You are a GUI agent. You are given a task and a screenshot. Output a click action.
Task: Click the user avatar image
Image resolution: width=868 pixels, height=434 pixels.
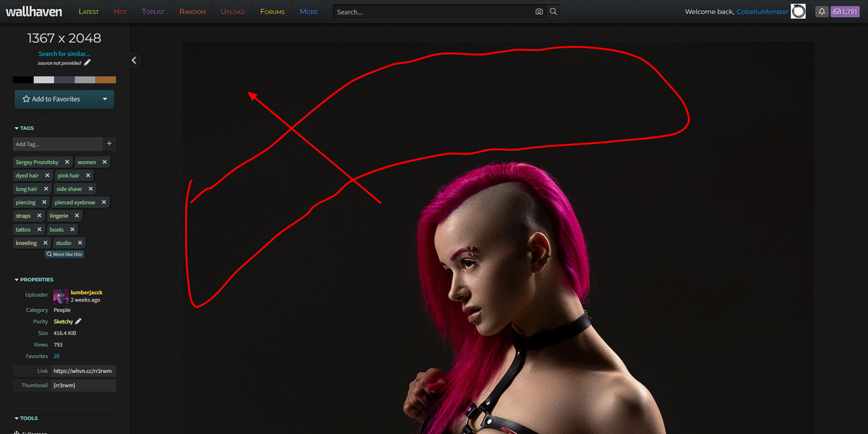798,12
